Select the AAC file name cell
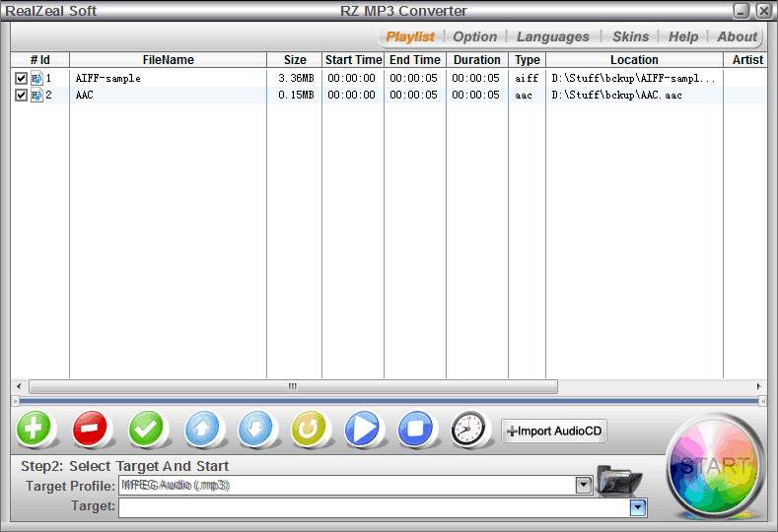Viewport: 778px width, 532px height. pos(85,95)
